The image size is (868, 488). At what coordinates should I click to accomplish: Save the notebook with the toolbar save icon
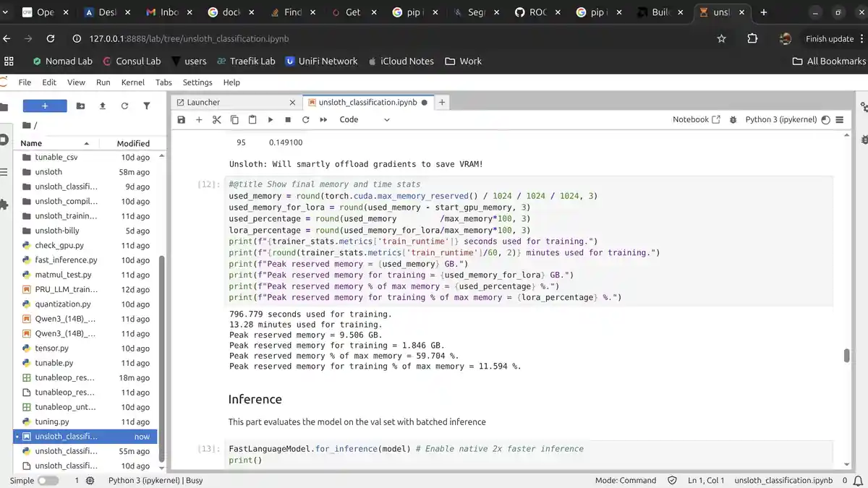coord(182,119)
